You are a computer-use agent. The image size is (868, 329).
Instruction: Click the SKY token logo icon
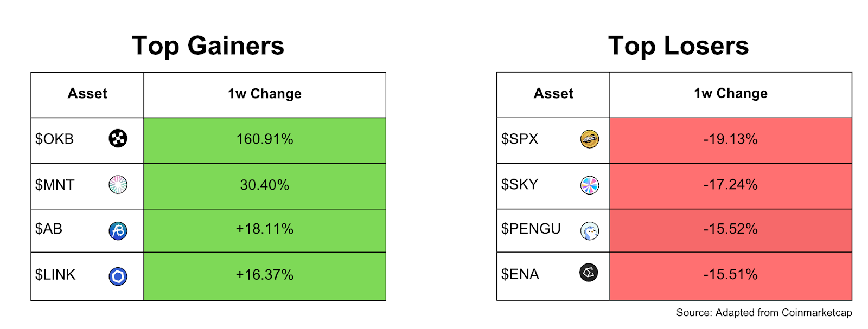click(589, 185)
